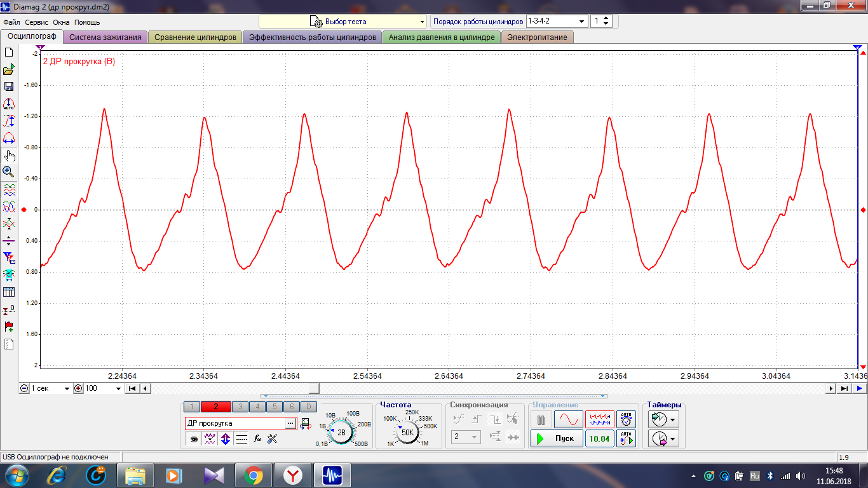This screenshot has height=488, width=868.
Task: Open the 100 zoom percentage dropdown
Action: coord(103,388)
